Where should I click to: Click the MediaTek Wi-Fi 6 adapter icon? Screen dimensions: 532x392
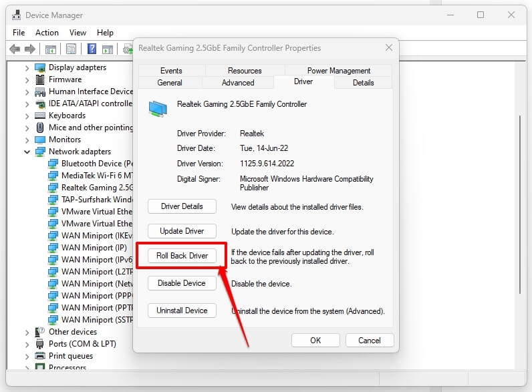[53, 176]
